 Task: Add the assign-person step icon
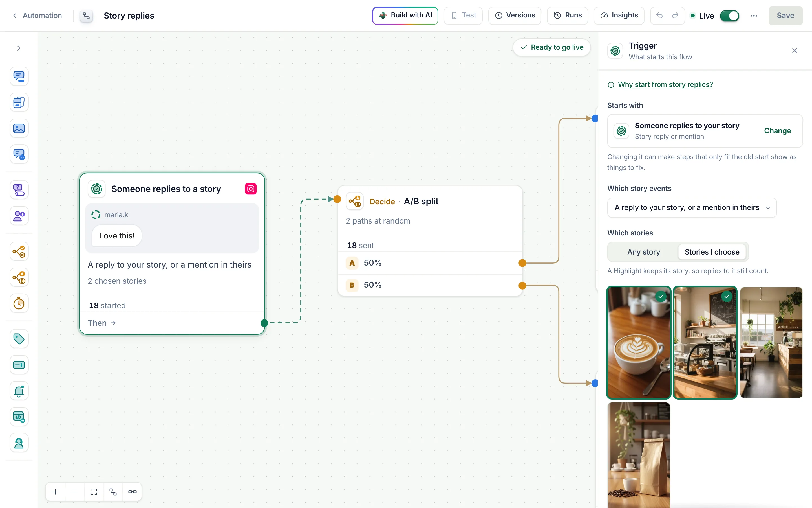(x=19, y=443)
